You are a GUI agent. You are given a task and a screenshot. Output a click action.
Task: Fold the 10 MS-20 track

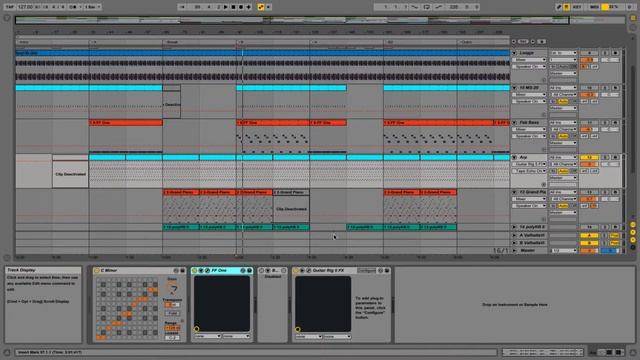click(x=514, y=88)
